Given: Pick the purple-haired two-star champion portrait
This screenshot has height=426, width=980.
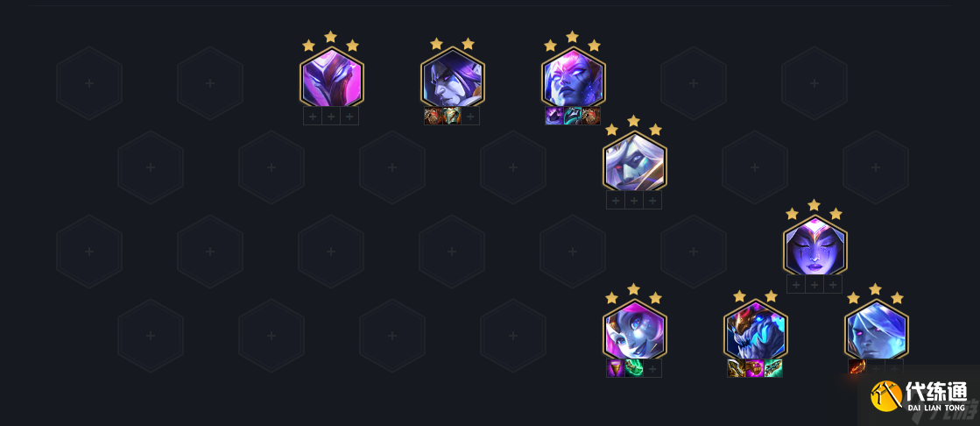Looking at the screenshot, I should click(x=453, y=77).
